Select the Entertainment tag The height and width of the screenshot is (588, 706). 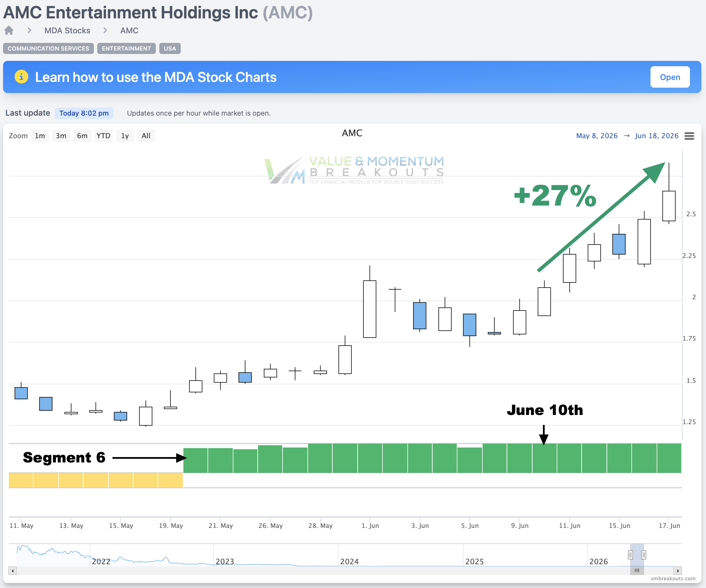click(126, 49)
